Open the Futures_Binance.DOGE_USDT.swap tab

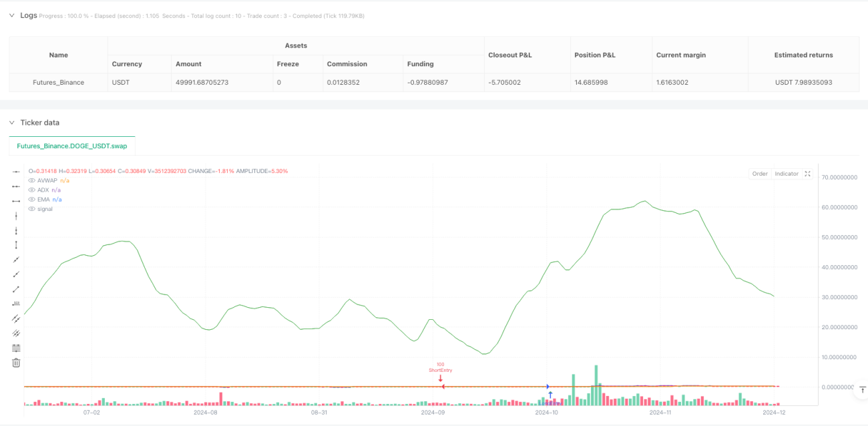tap(72, 146)
